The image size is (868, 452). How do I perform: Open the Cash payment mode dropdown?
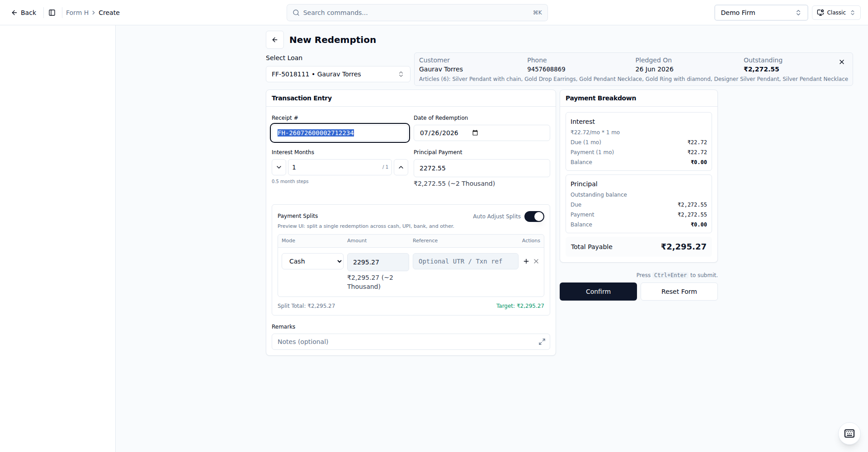(x=313, y=261)
